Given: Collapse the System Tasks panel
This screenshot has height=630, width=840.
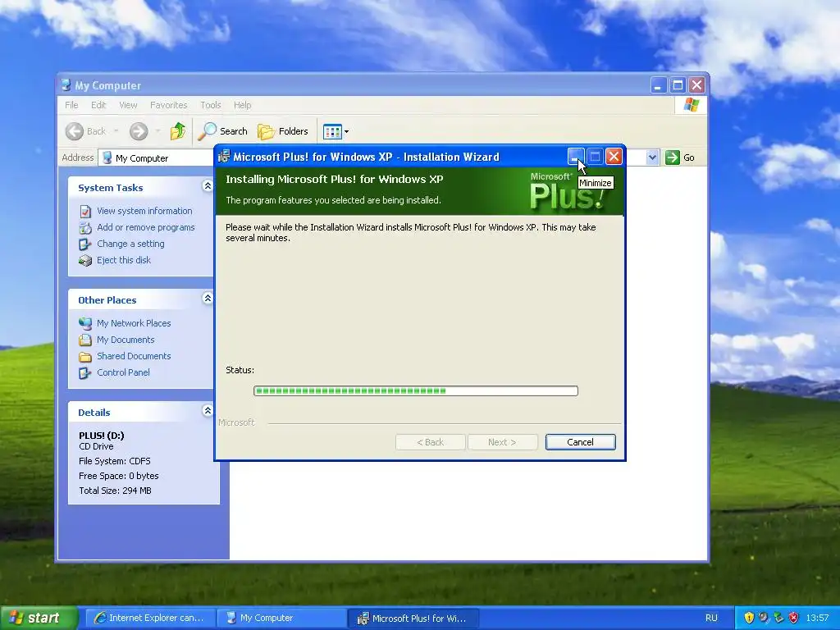Looking at the screenshot, I should pos(208,186).
